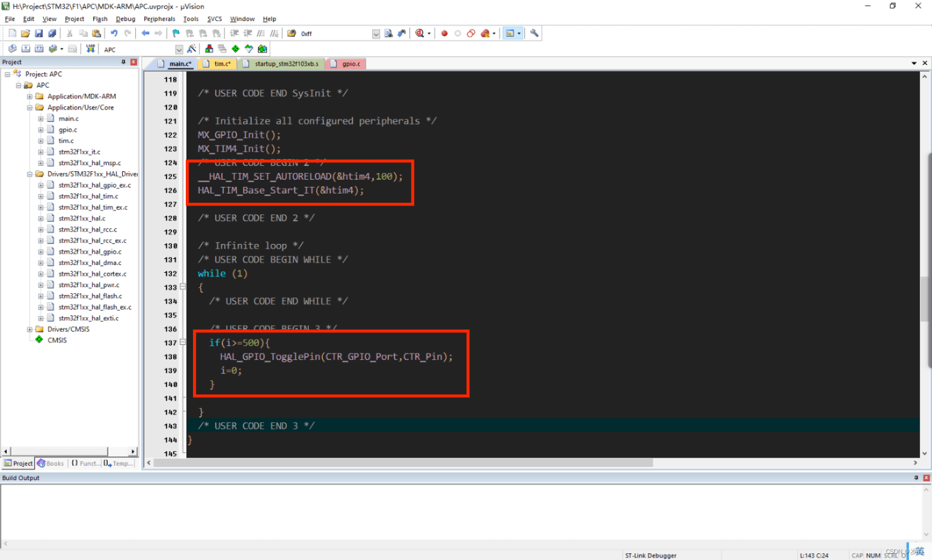The width and height of the screenshot is (932, 560).
Task: Expand the Application/MDK-ARM group
Action: point(30,96)
